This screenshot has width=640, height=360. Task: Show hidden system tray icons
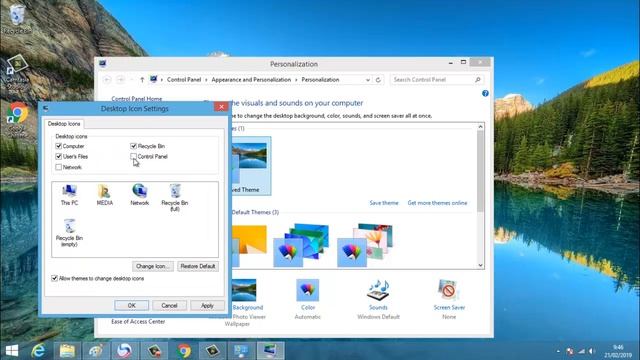coord(558,351)
